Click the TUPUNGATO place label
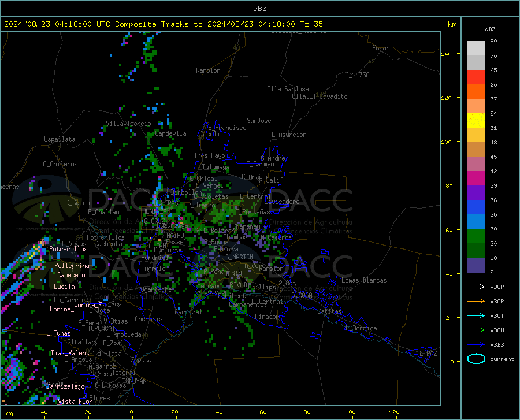The image size is (520, 420). [x=103, y=329]
